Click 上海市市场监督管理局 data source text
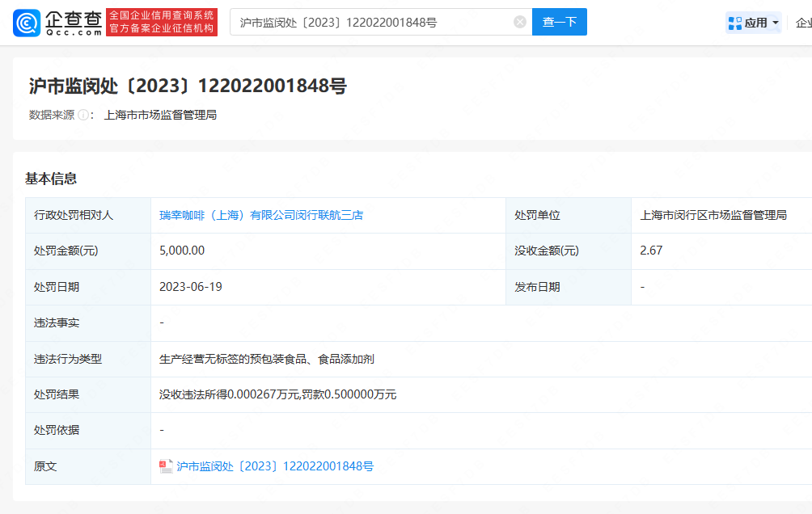 [x=160, y=115]
